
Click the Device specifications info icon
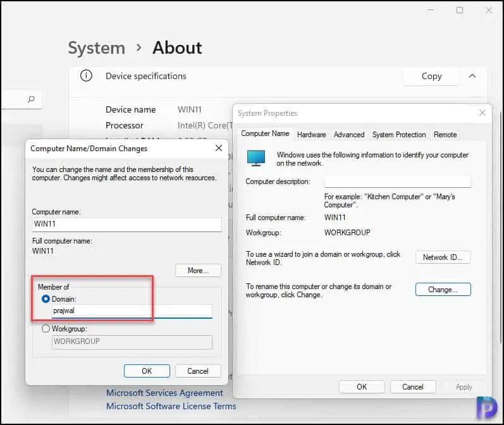pyautogui.click(x=87, y=76)
